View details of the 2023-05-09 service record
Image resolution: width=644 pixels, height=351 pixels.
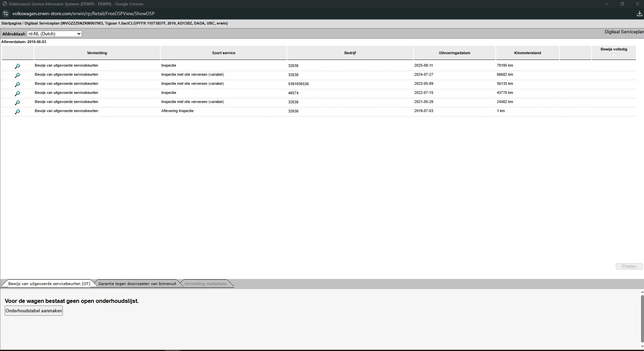click(x=17, y=84)
